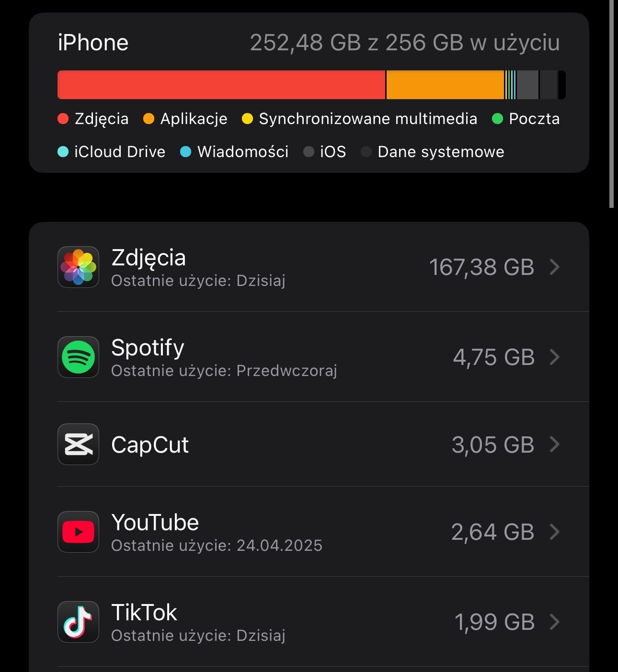Tap the green Poczta legend dot
The height and width of the screenshot is (672, 618).
pyautogui.click(x=497, y=119)
